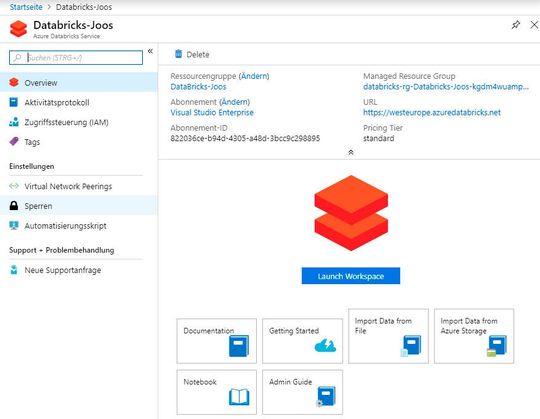This screenshot has height=419, width=540.
Task: Click the Automatisierungsskript monitor icon
Action: (x=14, y=226)
